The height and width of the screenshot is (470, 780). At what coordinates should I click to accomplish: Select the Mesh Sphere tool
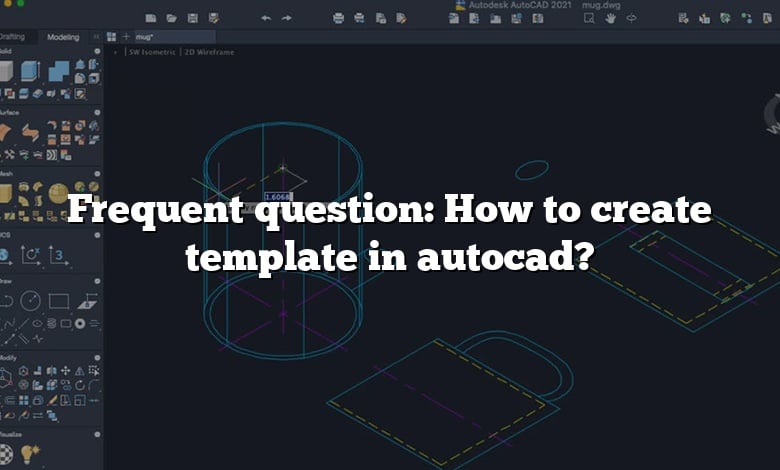pos(59,193)
